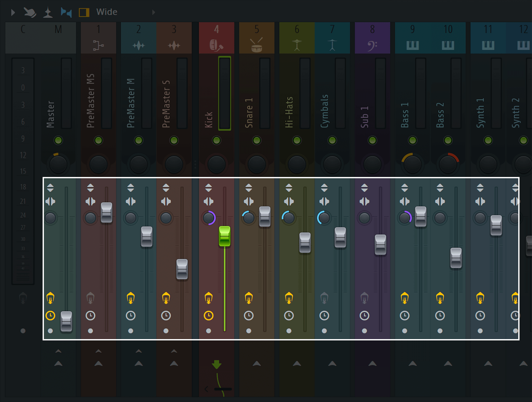Select mixer track 5 header
Image resolution: width=532 pixels, height=402 pixels.
tap(257, 38)
